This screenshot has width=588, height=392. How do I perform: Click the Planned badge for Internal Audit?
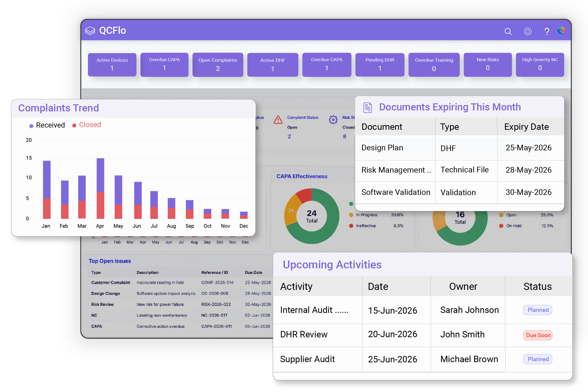(x=538, y=310)
